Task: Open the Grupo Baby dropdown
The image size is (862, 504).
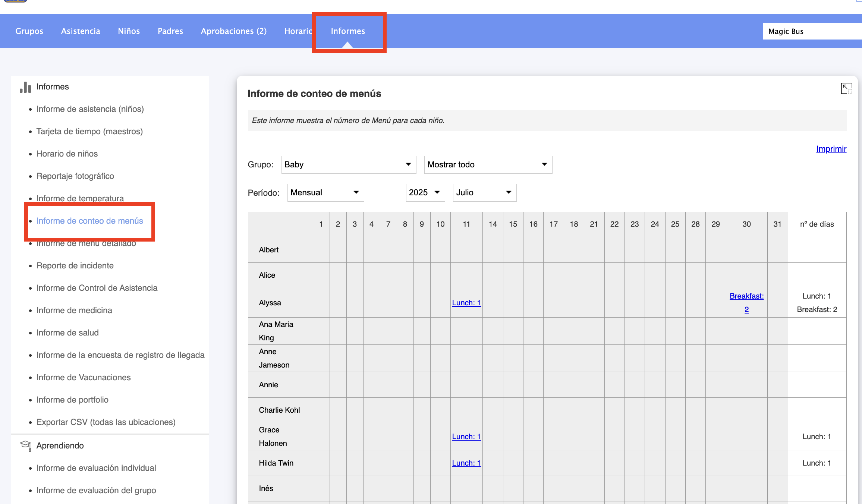Action: click(348, 165)
